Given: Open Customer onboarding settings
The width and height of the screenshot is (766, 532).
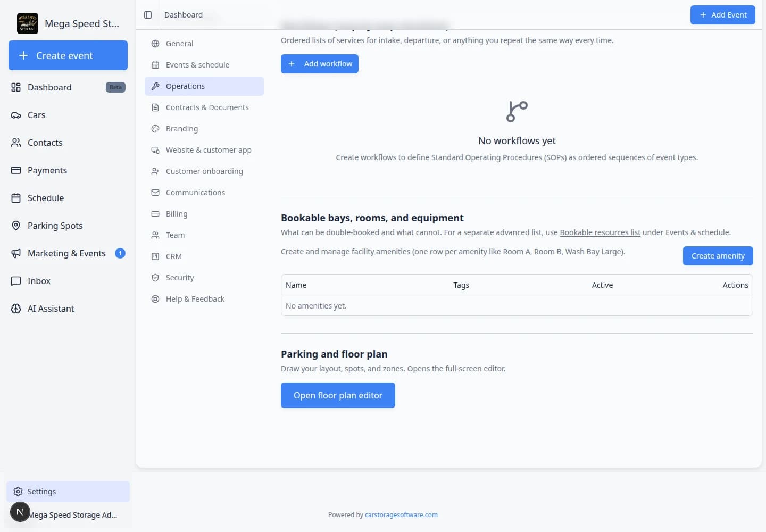Looking at the screenshot, I should point(204,171).
